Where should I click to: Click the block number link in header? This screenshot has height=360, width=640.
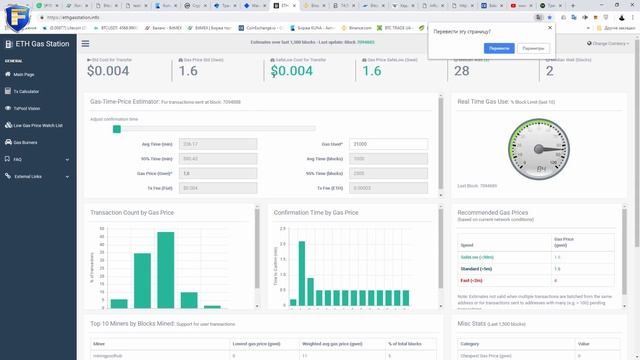[x=366, y=42]
